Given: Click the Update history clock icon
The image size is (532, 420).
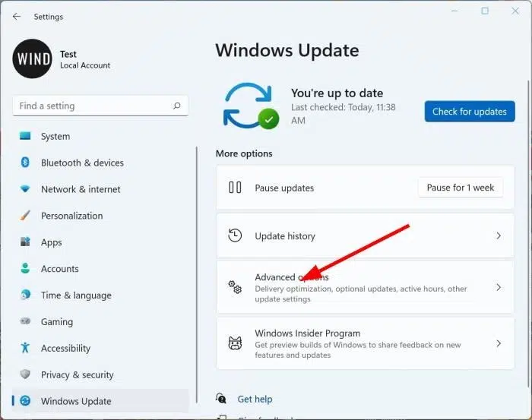Looking at the screenshot, I should point(235,235).
